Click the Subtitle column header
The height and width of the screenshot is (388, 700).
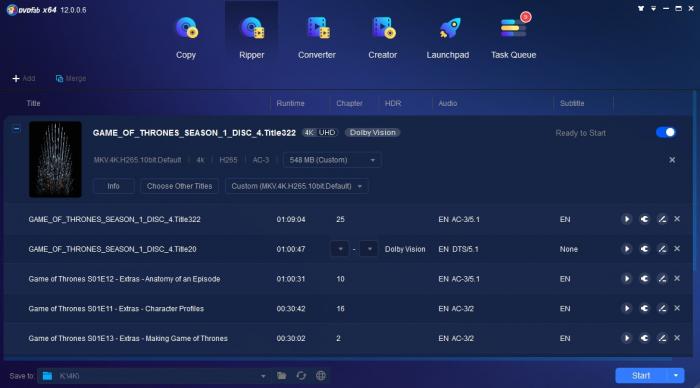572,103
